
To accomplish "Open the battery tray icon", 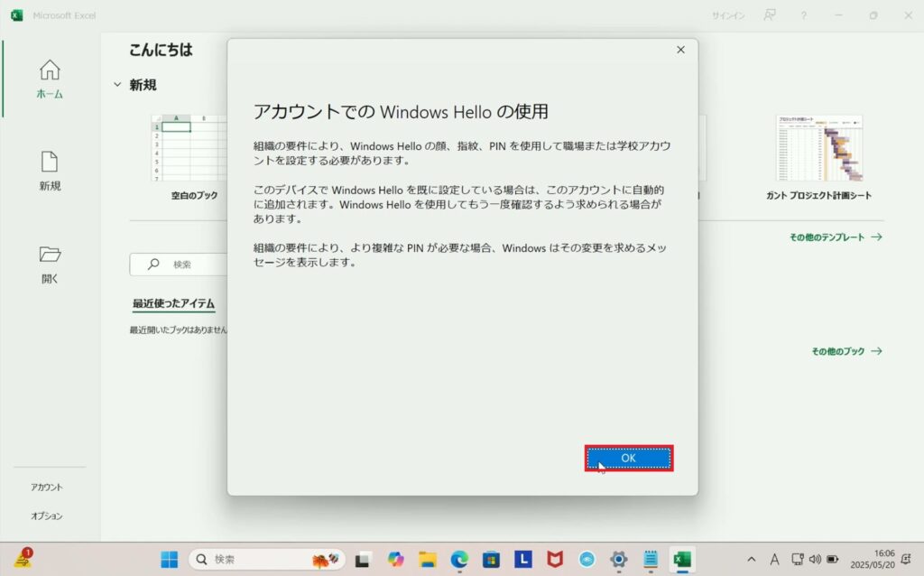I will point(833,560).
